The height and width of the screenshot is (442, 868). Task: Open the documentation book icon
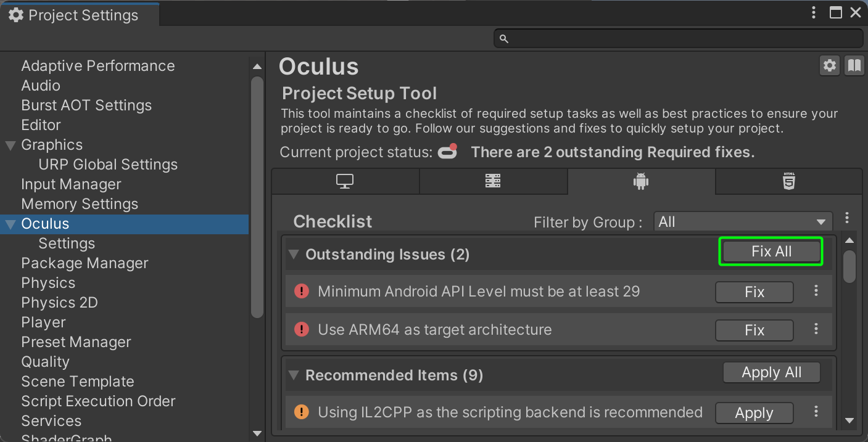854,65
